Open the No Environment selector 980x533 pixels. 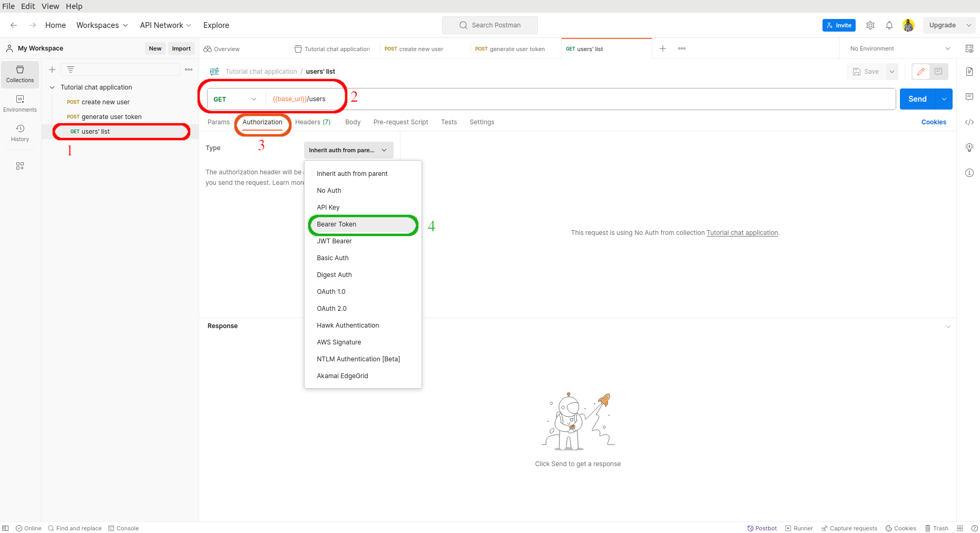(x=900, y=48)
